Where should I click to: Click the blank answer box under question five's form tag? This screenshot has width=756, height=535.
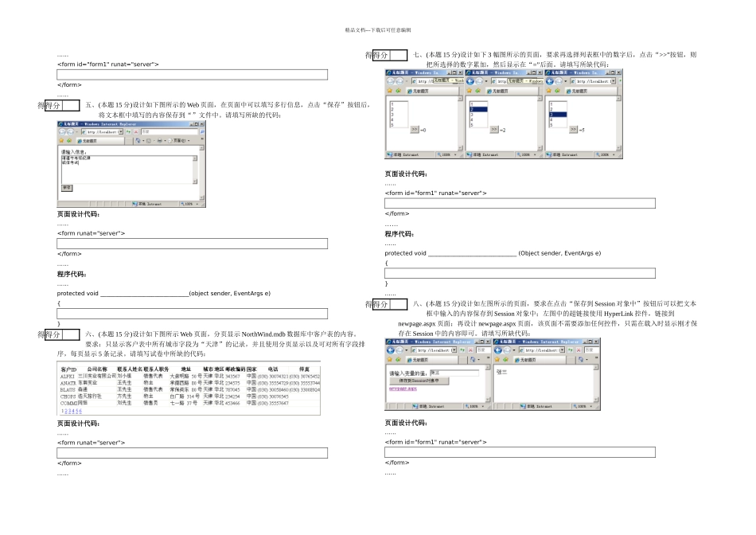[x=193, y=244]
